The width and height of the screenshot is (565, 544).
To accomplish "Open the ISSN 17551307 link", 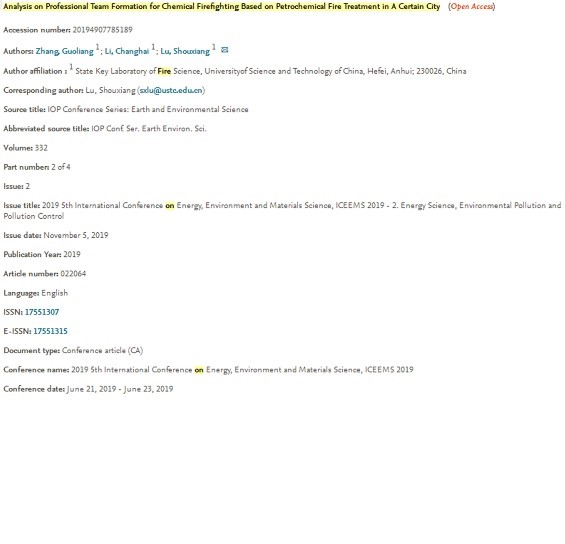I will pyautogui.click(x=42, y=312).
